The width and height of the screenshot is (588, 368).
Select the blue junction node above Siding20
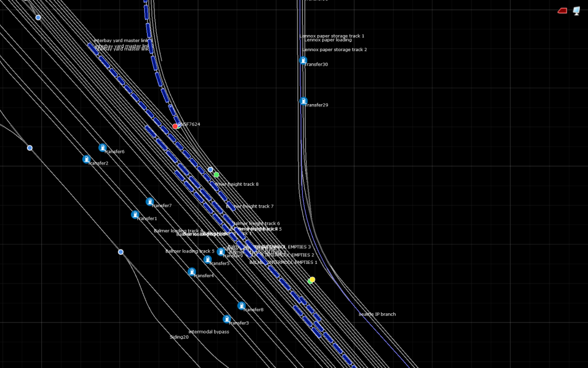pyautogui.click(x=121, y=252)
